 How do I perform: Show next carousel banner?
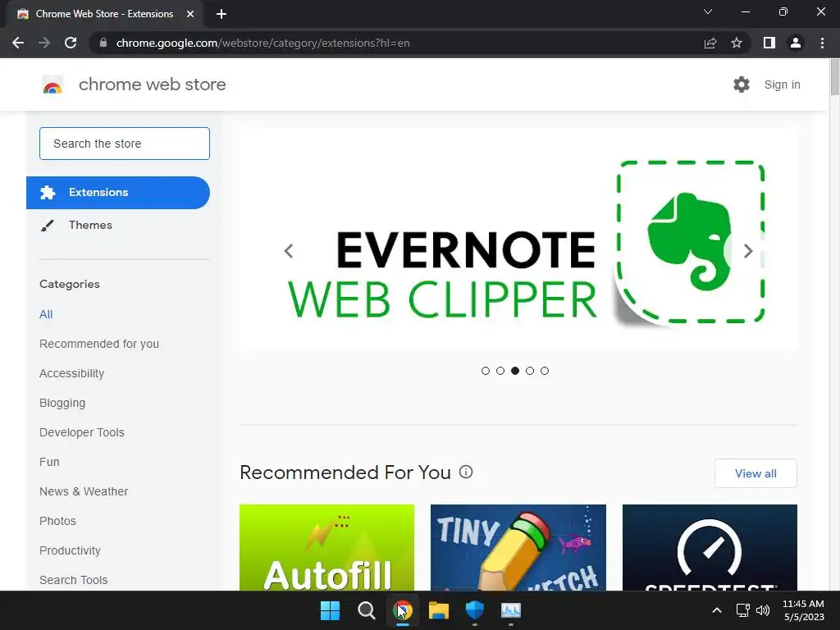[x=748, y=251]
